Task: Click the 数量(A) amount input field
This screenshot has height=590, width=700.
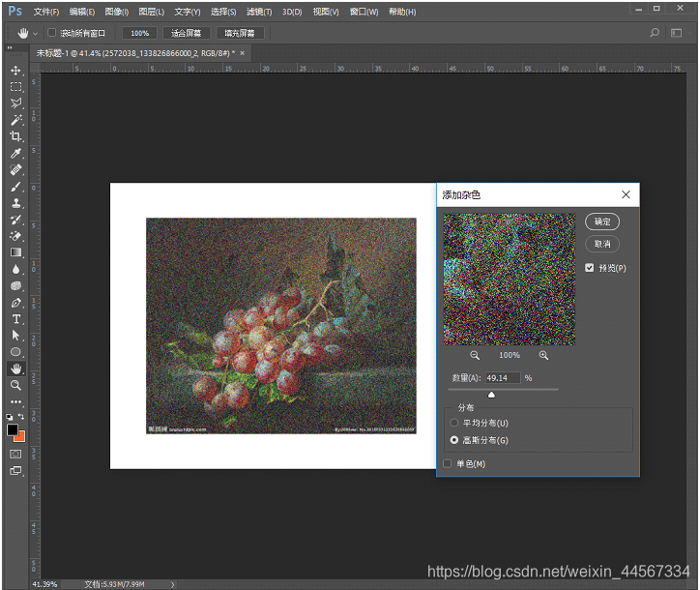Action: tap(503, 378)
